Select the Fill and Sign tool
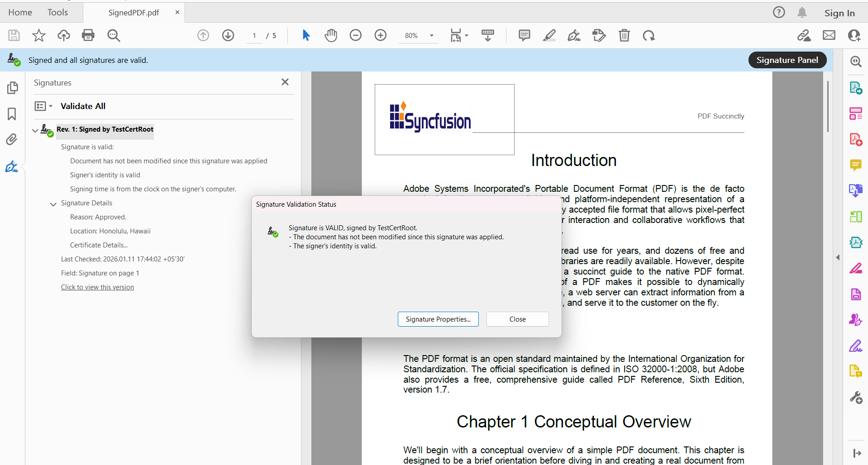Image resolution: width=868 pixels, height=465 pixels. (574, 35)
